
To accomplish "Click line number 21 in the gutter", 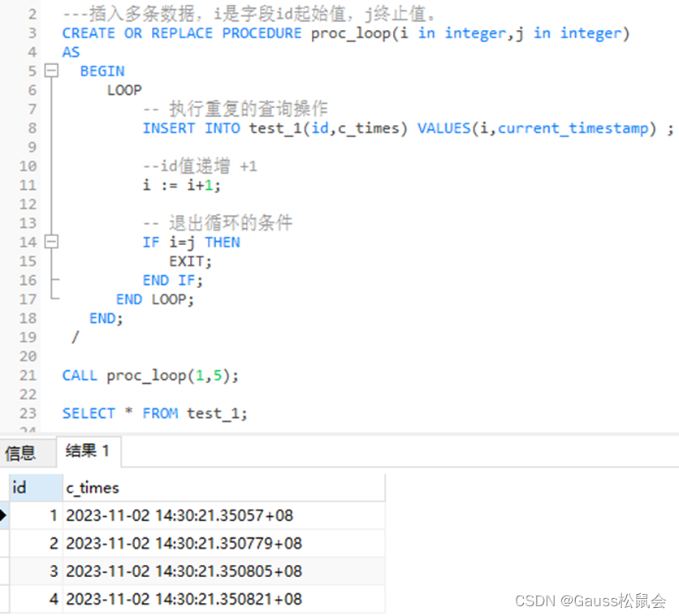I will click(x=27, y=375).
